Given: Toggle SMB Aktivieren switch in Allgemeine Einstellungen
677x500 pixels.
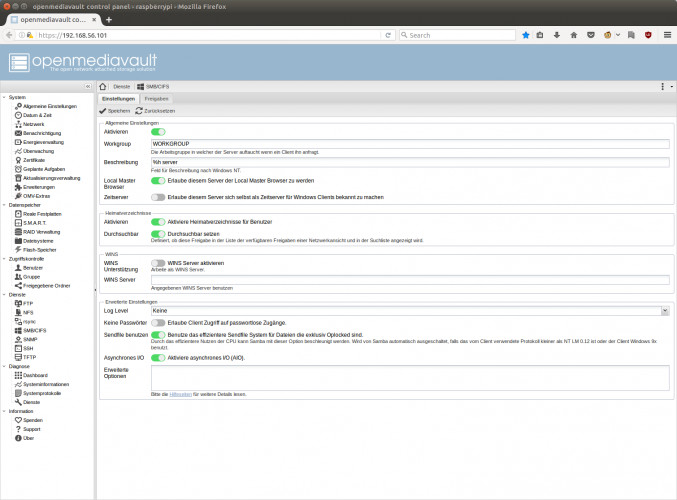Looking at the screenshot, I should [x=158, y=132].
